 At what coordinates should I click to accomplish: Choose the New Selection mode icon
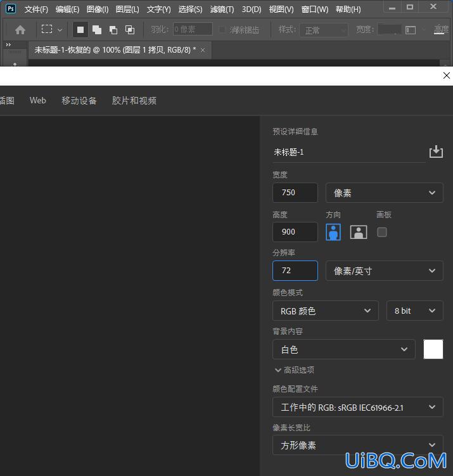(x=80, y=30)
